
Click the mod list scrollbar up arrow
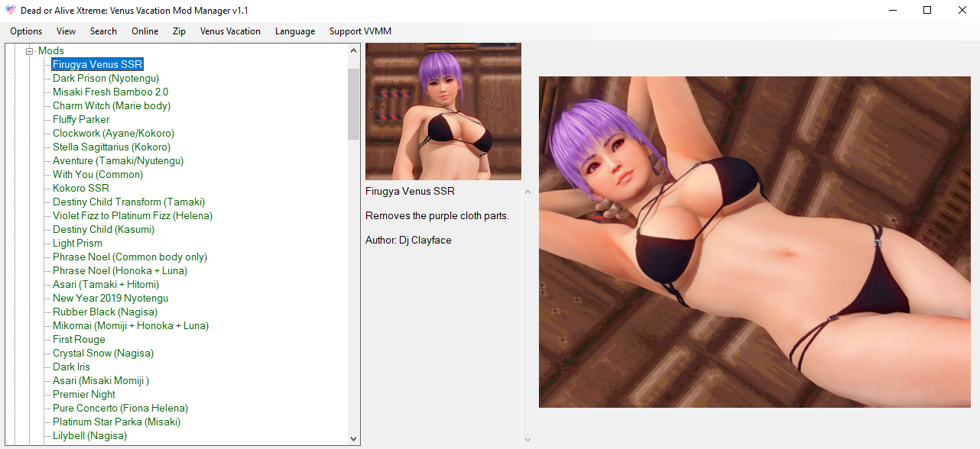(x=353, y=50)
